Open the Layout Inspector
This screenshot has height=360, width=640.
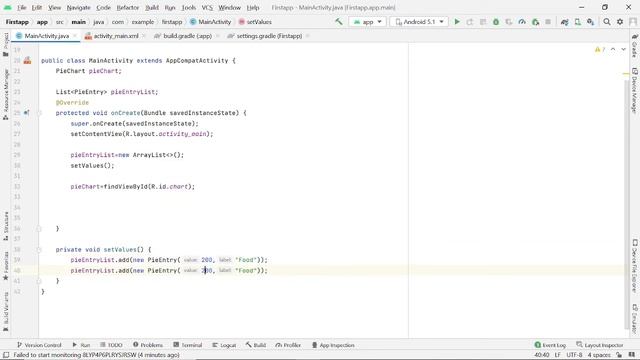(x=600, y=345)
